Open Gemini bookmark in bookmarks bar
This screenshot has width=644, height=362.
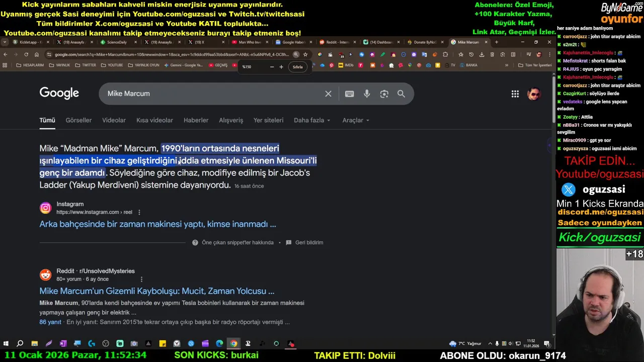coord(184,65)
